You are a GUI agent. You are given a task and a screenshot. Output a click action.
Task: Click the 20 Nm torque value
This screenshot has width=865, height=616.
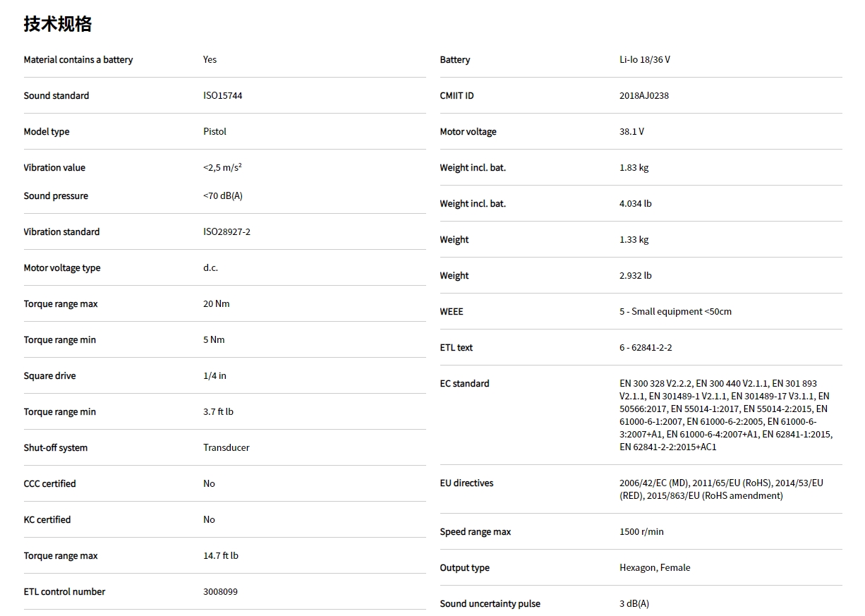(x=216, y=304)
